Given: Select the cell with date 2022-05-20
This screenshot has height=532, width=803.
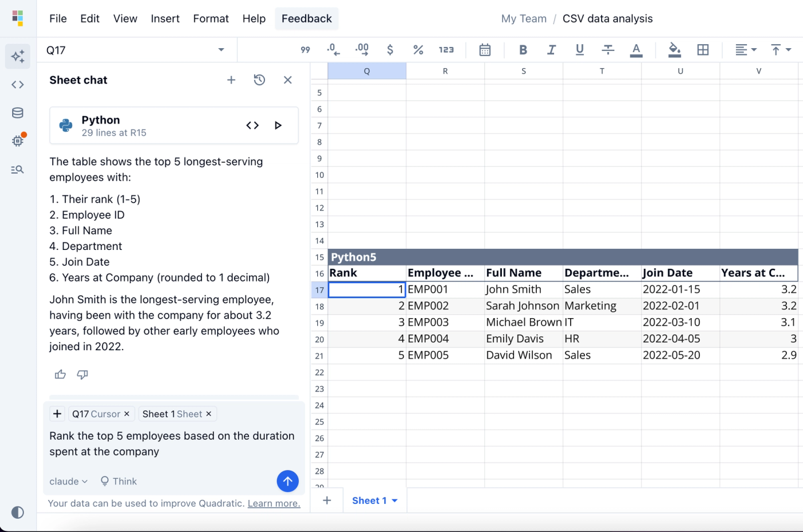Looking at the screenshot, I should click(x=680, y=355).
